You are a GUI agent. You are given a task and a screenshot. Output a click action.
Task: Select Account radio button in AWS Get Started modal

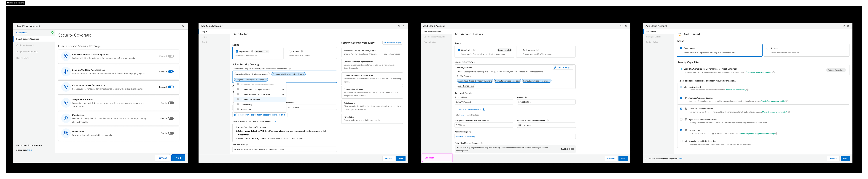(768, 48)
